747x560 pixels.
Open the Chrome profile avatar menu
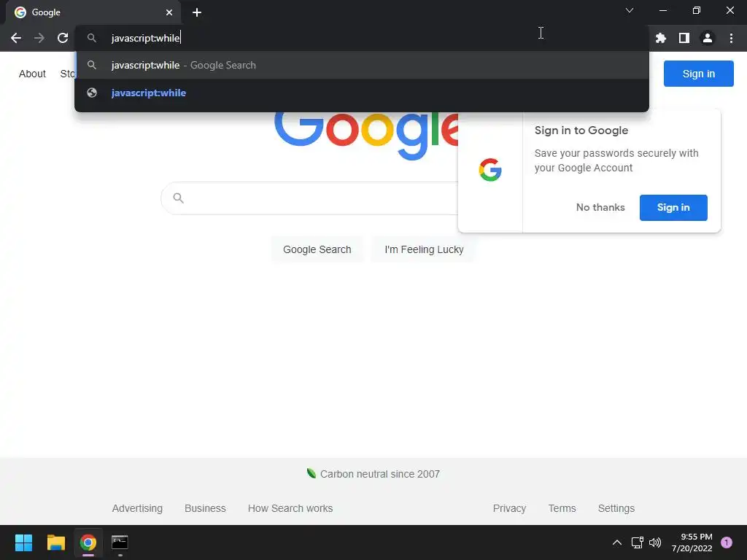(x=708, y=38)
